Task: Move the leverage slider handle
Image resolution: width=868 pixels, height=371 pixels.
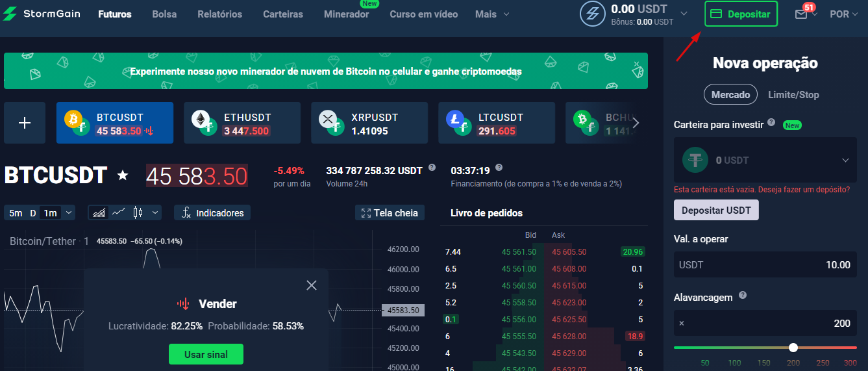Action: (793, 348)
